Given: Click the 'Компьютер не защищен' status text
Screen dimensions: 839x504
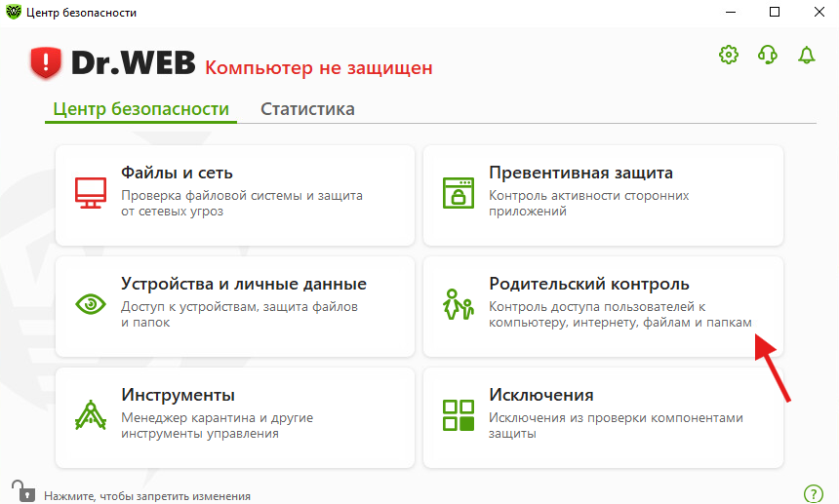Looking at the screenshot, I should click(319, 68).
